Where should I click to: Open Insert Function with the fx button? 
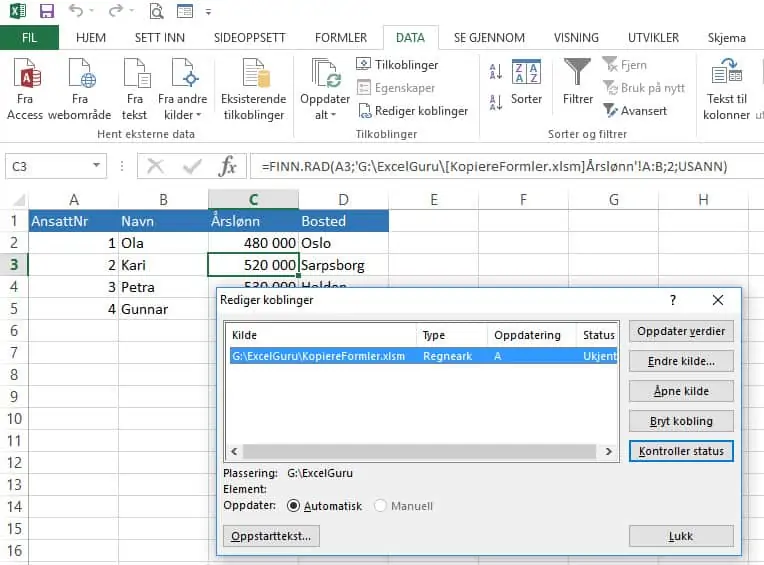click(x=228, y=167)
